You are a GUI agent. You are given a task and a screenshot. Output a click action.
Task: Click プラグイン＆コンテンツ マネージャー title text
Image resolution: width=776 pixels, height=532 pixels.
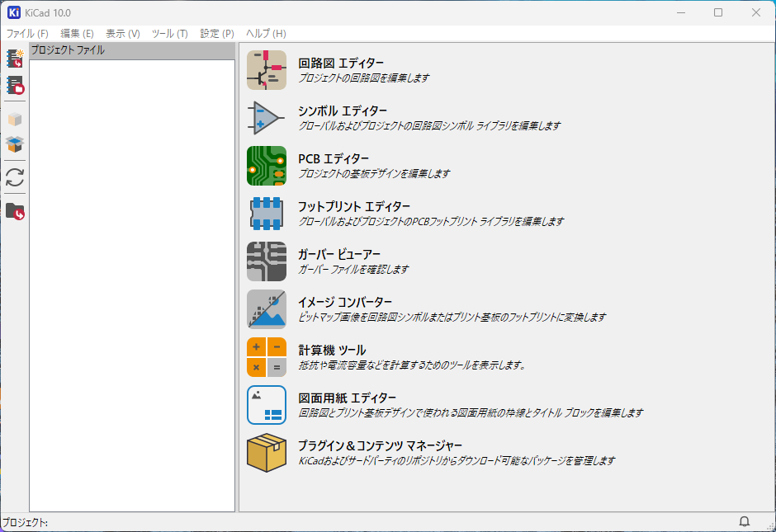[x=380, y=446]
